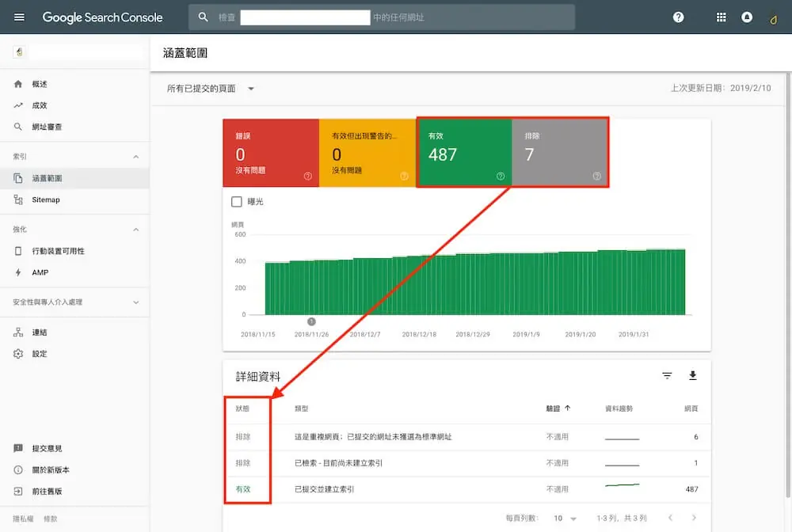Click the 上次更新日期 text
Image resolution: width=792 pixels, height=532 pixels.
(x=721, y=88)
